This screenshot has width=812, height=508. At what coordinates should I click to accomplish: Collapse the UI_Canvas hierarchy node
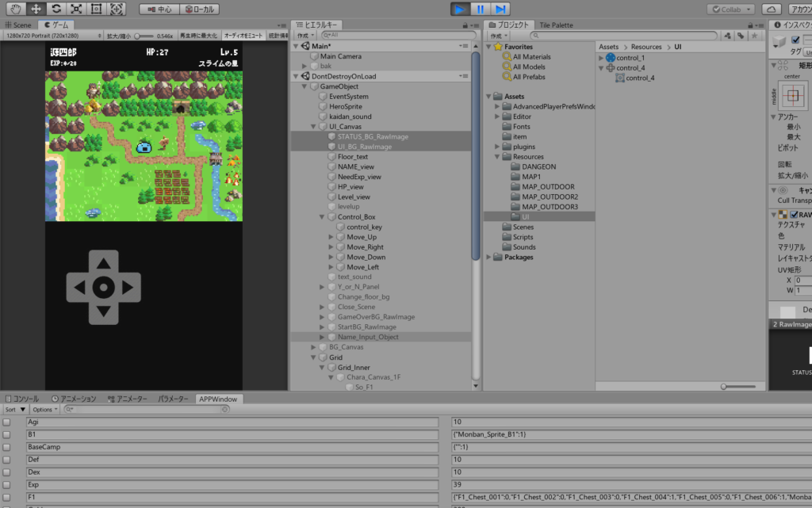313,126
